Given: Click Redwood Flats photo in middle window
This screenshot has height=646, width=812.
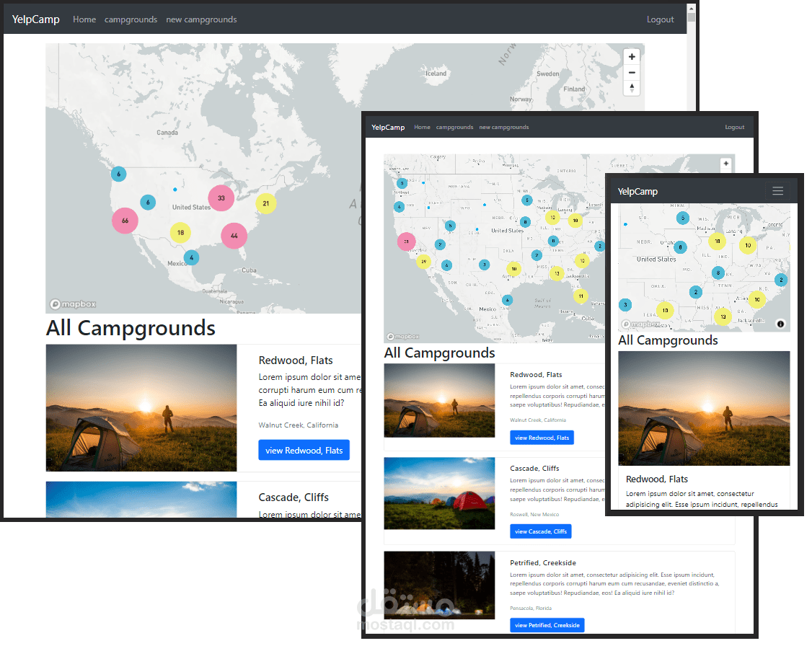Looking at the screenshot, I should pos(439,400).
